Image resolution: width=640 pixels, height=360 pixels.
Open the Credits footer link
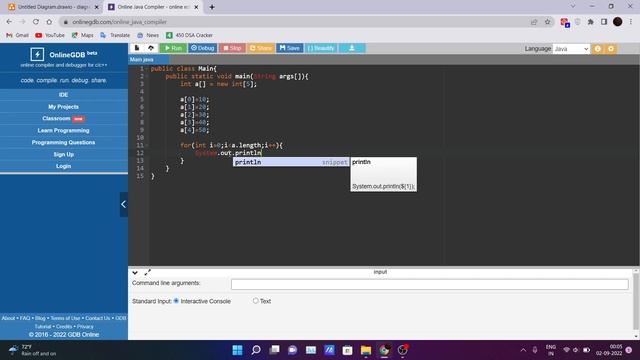click(64, 327)
